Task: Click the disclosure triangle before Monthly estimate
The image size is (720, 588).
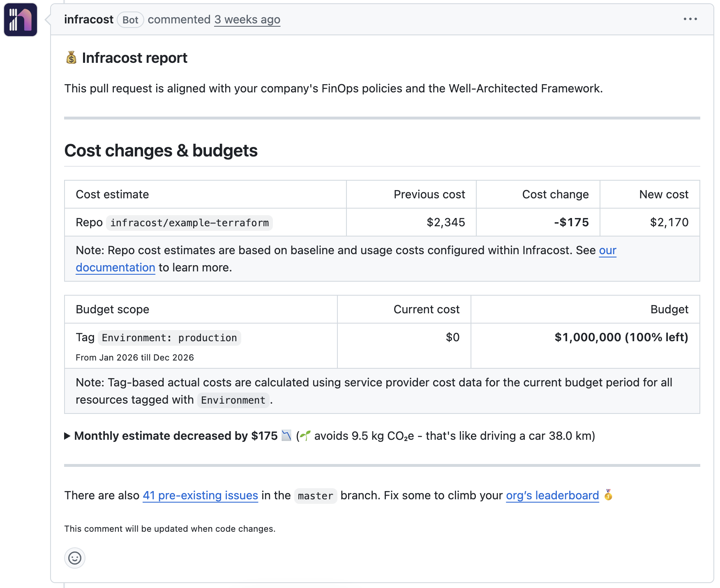Action: pos(67,436)
